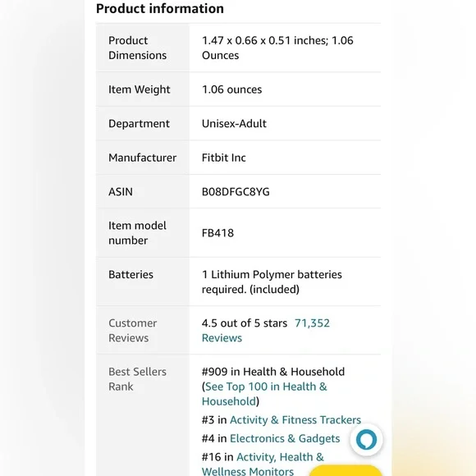Open See Top 100 in Health & Household
The image size is (476, 476).
click(x=264, y=394)
